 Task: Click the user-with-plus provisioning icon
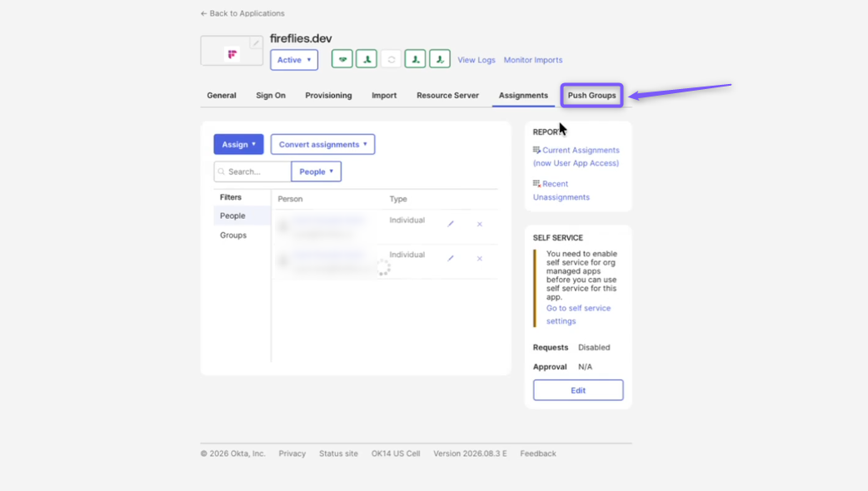[415, 59]
